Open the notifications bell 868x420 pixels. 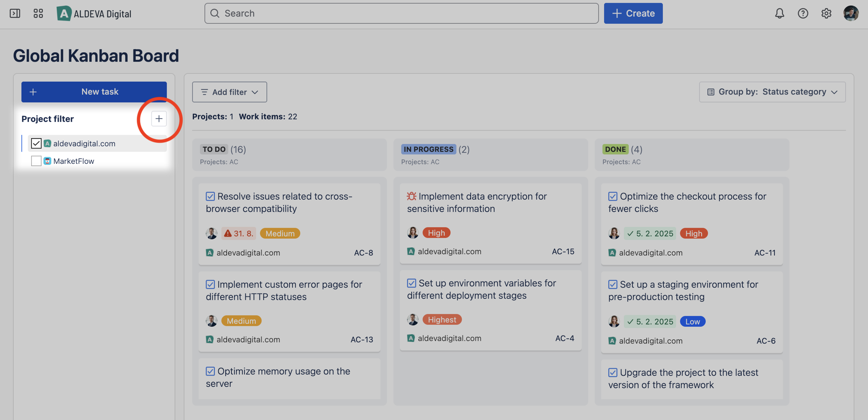(779, 13)
